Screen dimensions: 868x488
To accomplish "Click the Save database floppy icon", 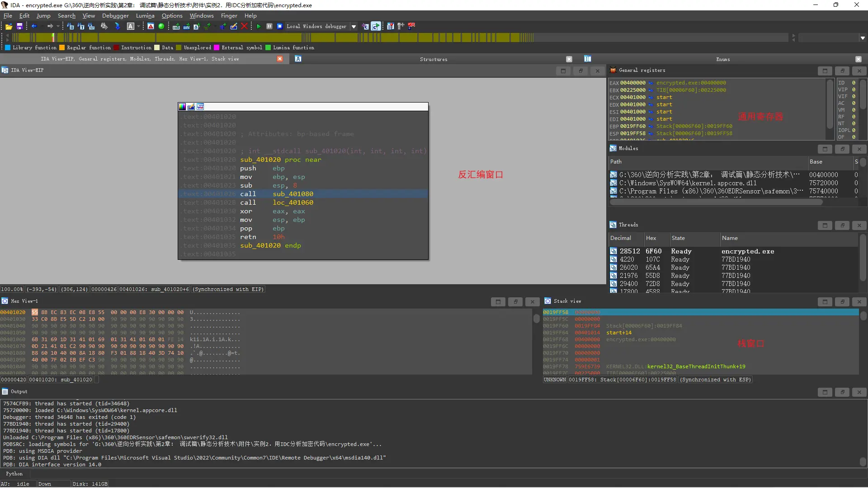I will [19, 27].
